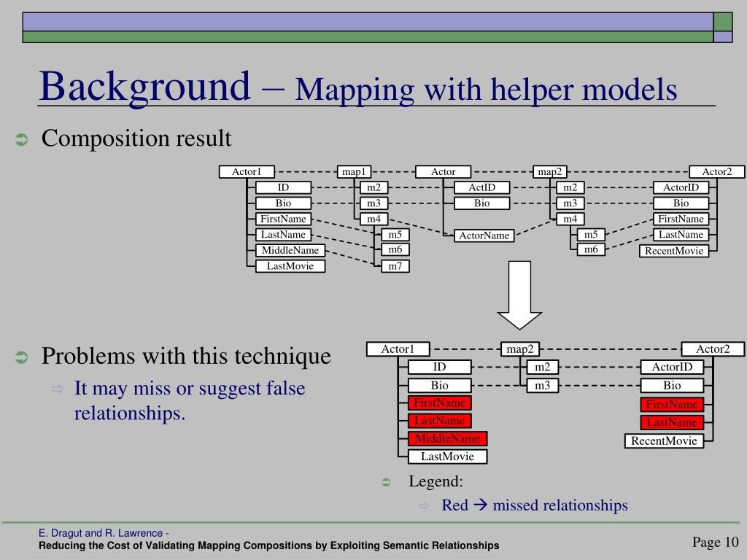This screenshot has height=560, width=747.
Task: Select "Bio" under Actor2 in upper diagram
Action: tap(681, 203)
